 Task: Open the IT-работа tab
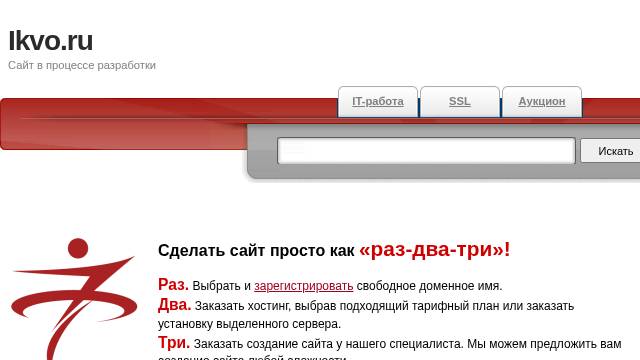point(378,102)
